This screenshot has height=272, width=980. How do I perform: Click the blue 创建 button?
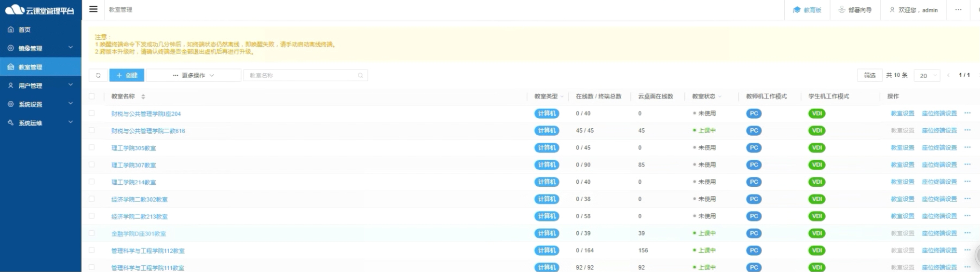click(x=127, y=75)
